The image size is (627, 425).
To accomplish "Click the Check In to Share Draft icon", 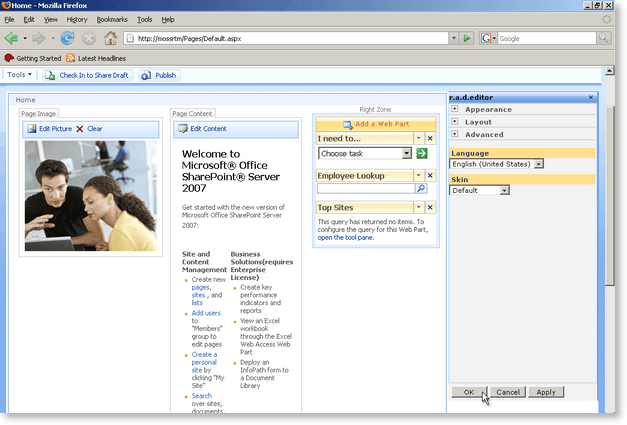I will click(x=50, y=75).
